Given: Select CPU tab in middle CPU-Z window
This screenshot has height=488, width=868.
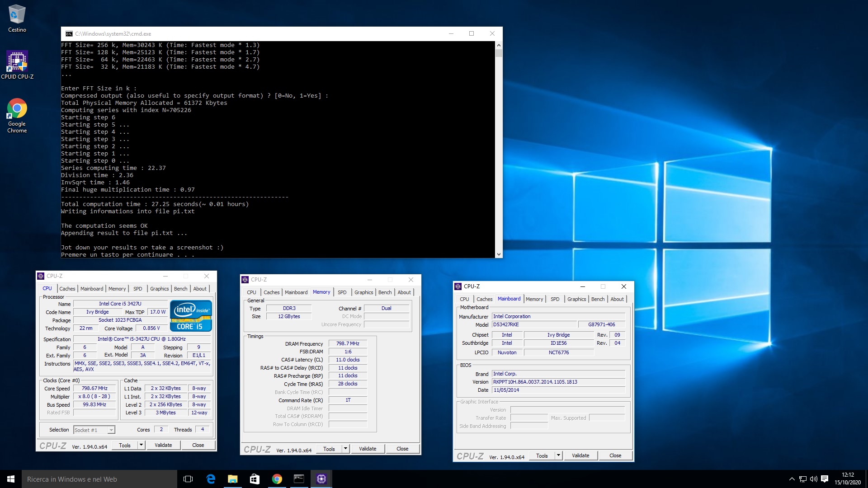Looking at the screenshot, I should [252, 292].
